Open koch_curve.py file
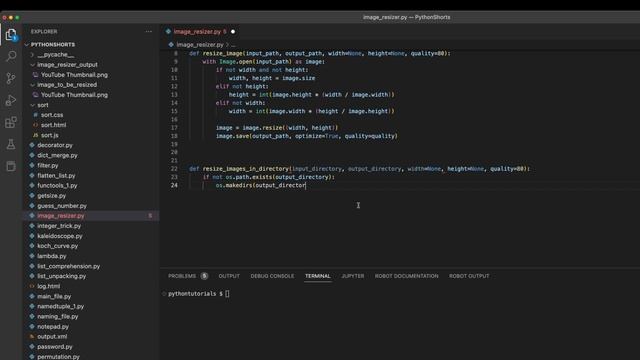 [x=58, y=246]
